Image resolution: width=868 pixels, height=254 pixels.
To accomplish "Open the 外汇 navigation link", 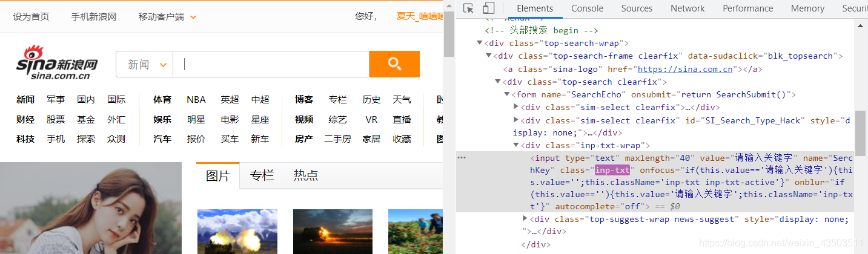I will [x=116, y=119].
